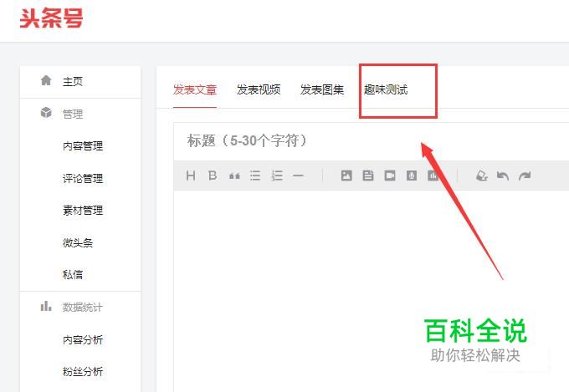Click the 标题 title input field

(x=372, y=140)
